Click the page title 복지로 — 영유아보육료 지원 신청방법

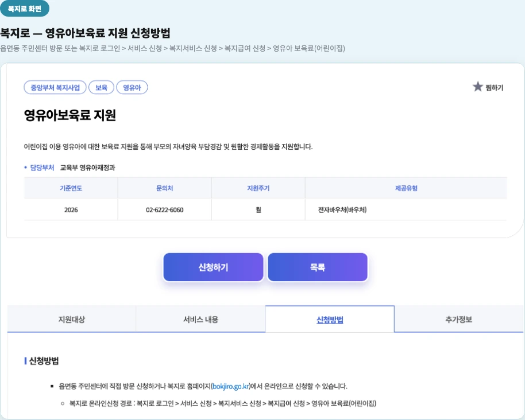[86, 33]
